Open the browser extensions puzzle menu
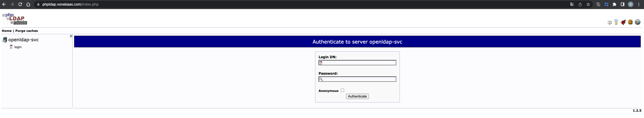644x118 pixels. [614, 4]
